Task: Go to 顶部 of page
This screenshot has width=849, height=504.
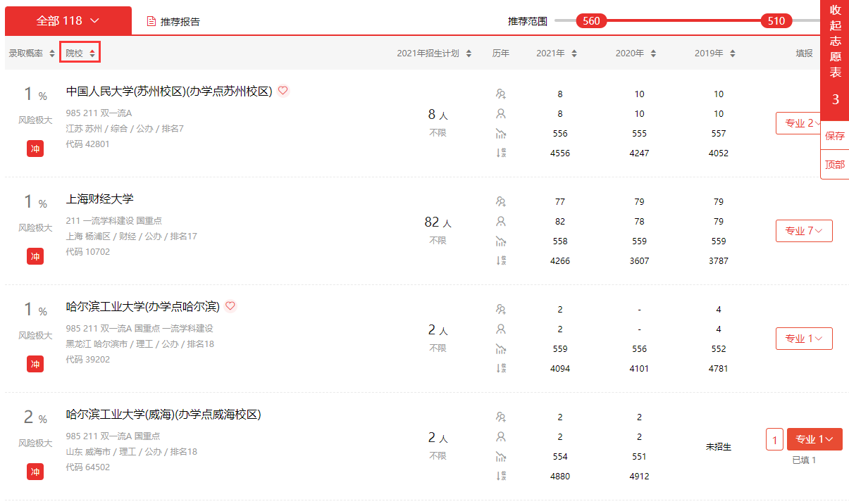Action: point(835,165)
